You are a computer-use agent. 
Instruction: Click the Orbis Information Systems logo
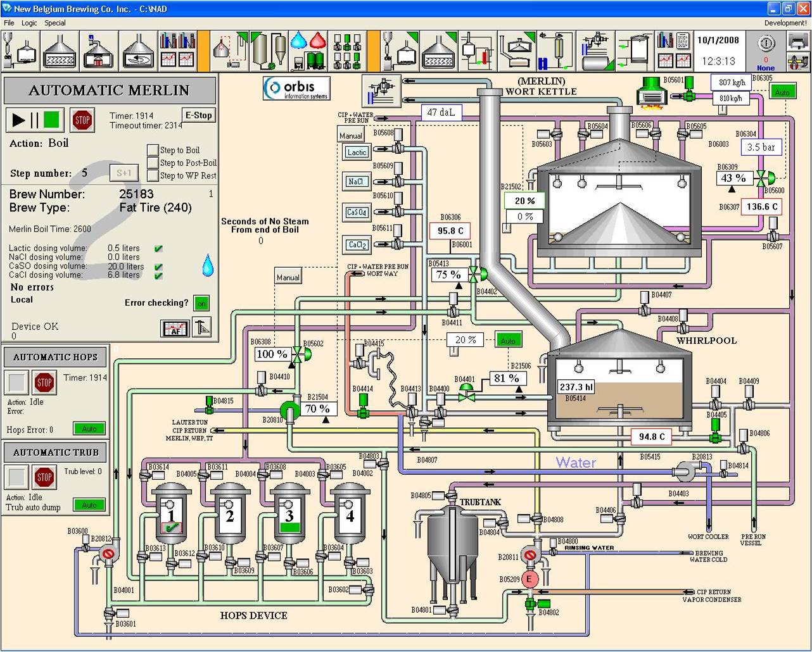tap(297, 88)
